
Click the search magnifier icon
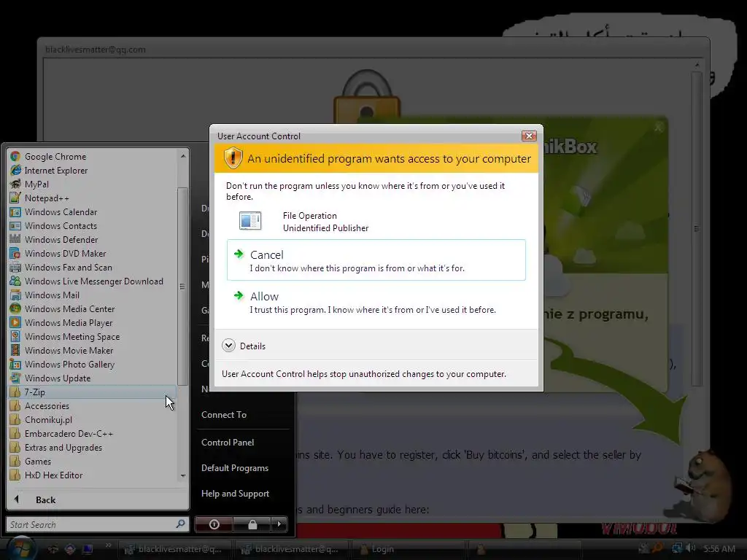(181, 524)
